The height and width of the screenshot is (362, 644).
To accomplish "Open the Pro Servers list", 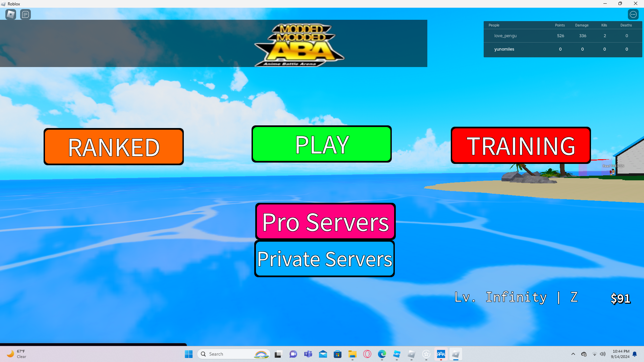I will coord(325,222).
